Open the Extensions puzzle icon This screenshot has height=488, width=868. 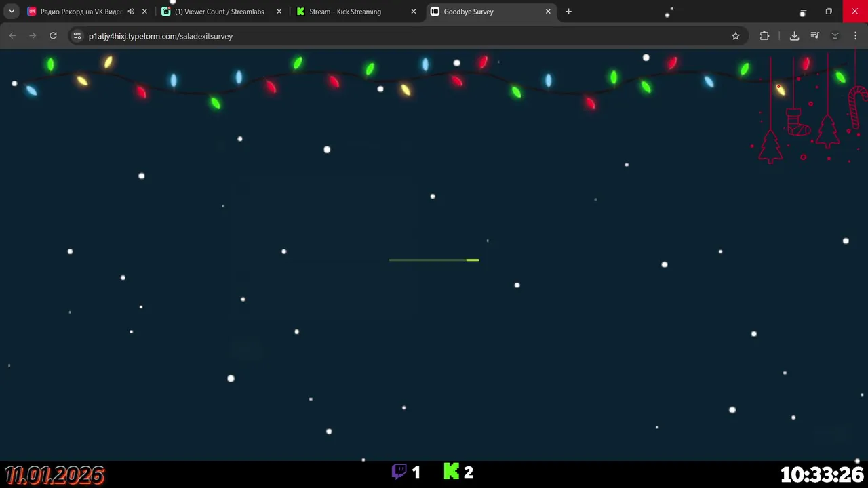[x=764, y=36]
